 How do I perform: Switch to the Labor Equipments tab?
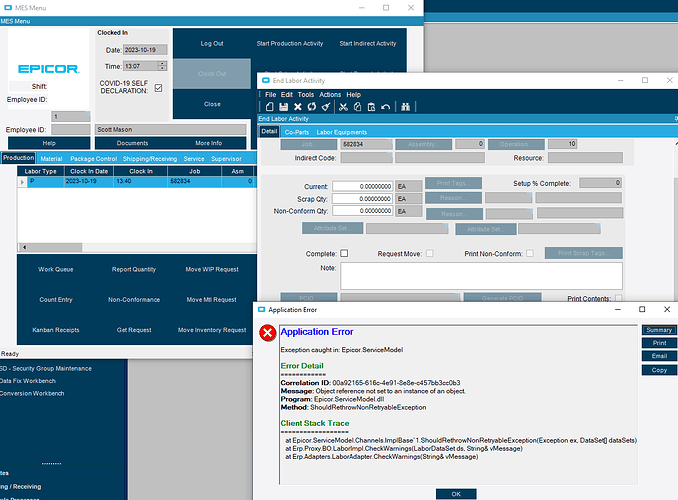click(x=342, y=132)
